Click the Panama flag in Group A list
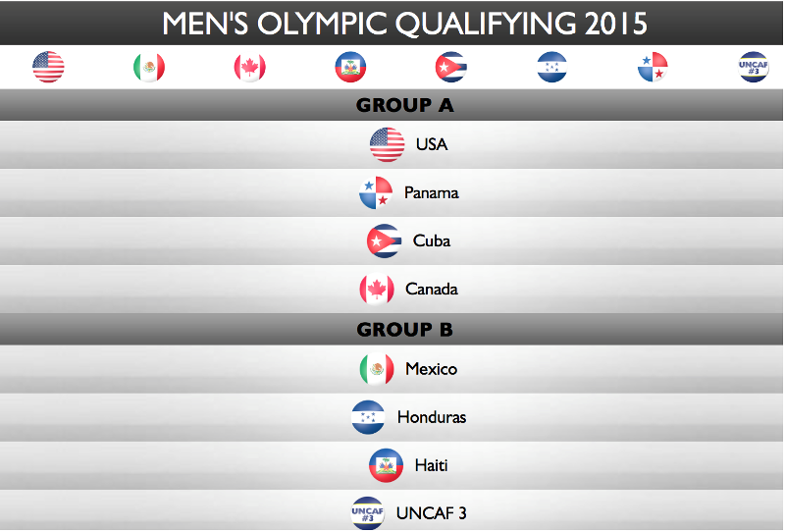Image resolution: width=785 pixels, height=532 pixels. click(x=376, y=192)
